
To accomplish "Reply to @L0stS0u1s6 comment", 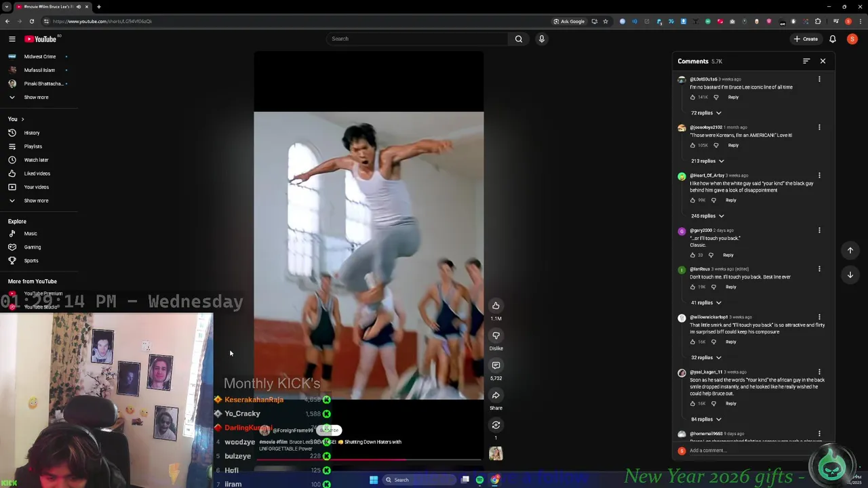I will pos(733,97).
